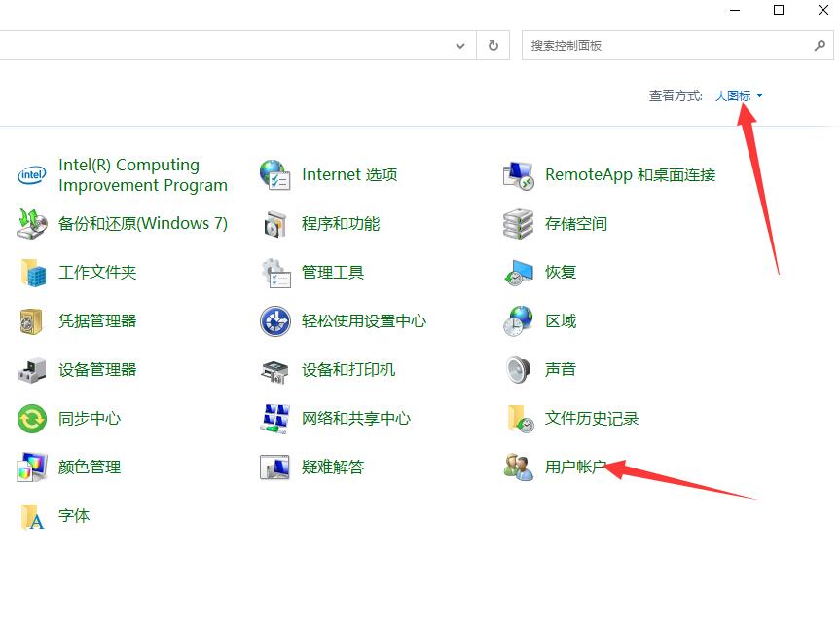This screenshot has width=840, height=636.
Task: Open the 程序和功能 link
Action: pyautogui.click(x=341, y=224)
